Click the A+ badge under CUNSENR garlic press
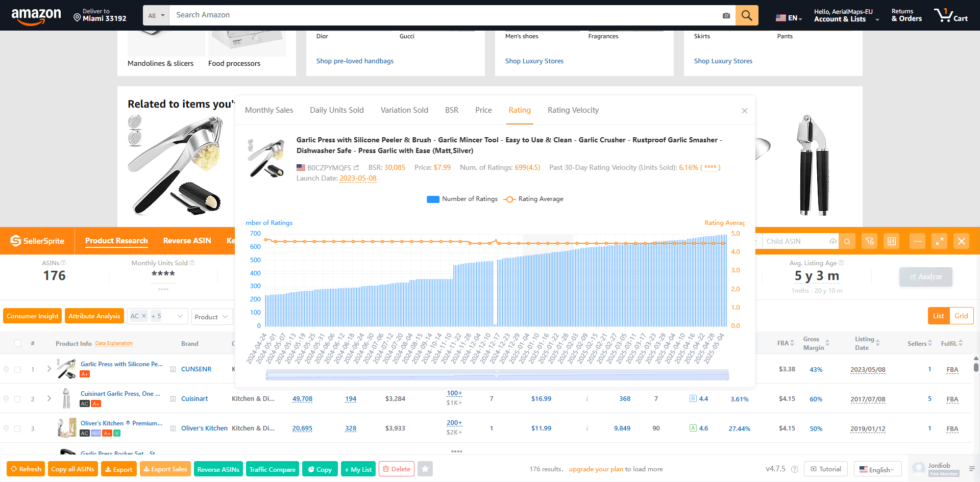The width and height of the screenshot is (980, 482). pyautogui.click(x=85, y=374)
